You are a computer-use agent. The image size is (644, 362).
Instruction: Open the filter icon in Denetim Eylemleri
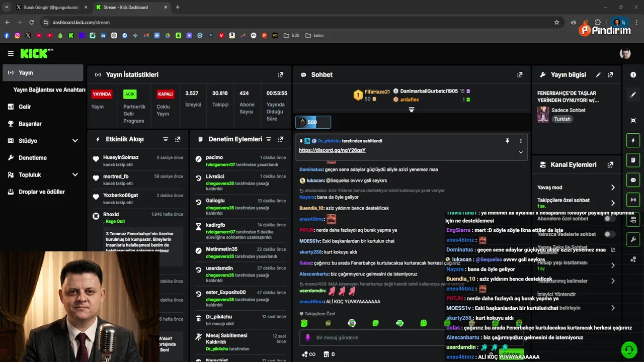pyautogui.click(x=269, y=139)
